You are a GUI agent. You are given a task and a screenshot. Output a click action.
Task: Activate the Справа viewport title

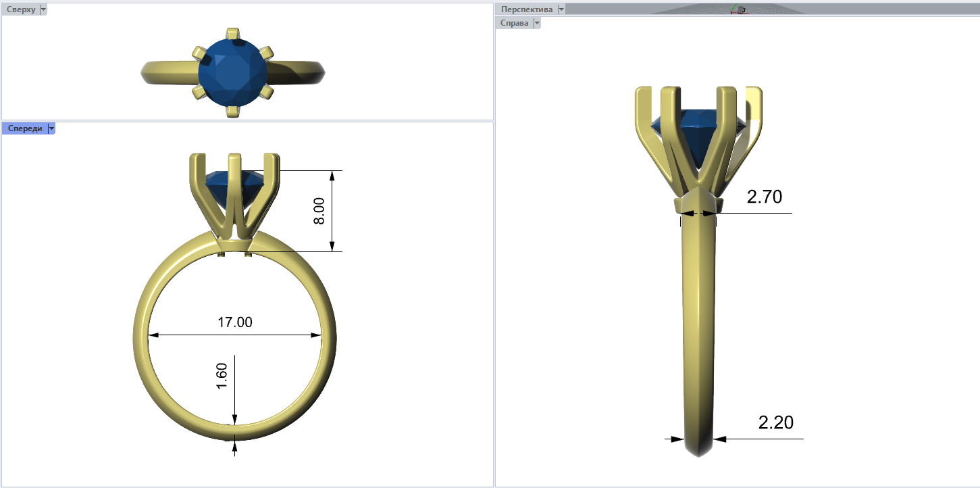pyautogui.click(x=514, y=23)
